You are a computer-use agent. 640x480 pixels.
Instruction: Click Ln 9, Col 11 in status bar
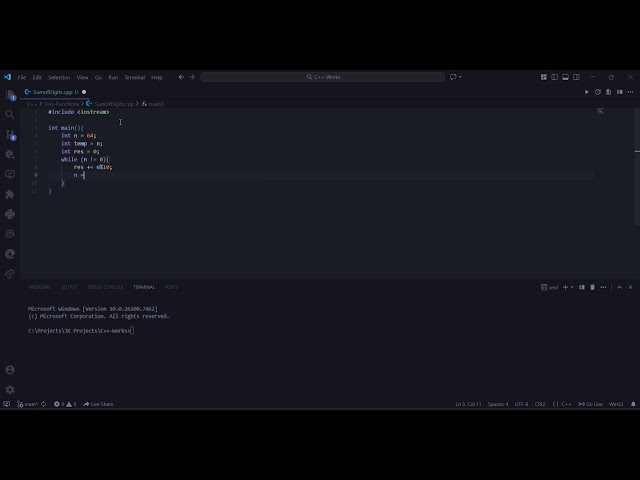[x=469, y=404]
